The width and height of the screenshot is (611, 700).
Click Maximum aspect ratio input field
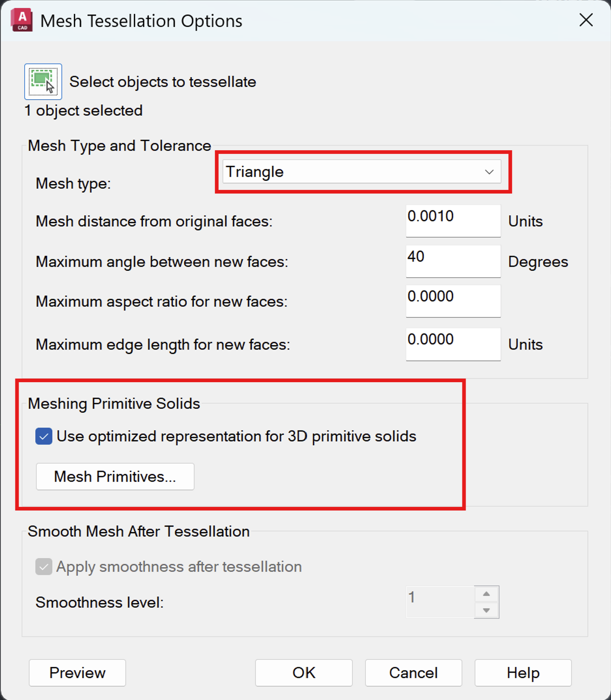coord(453,301)
